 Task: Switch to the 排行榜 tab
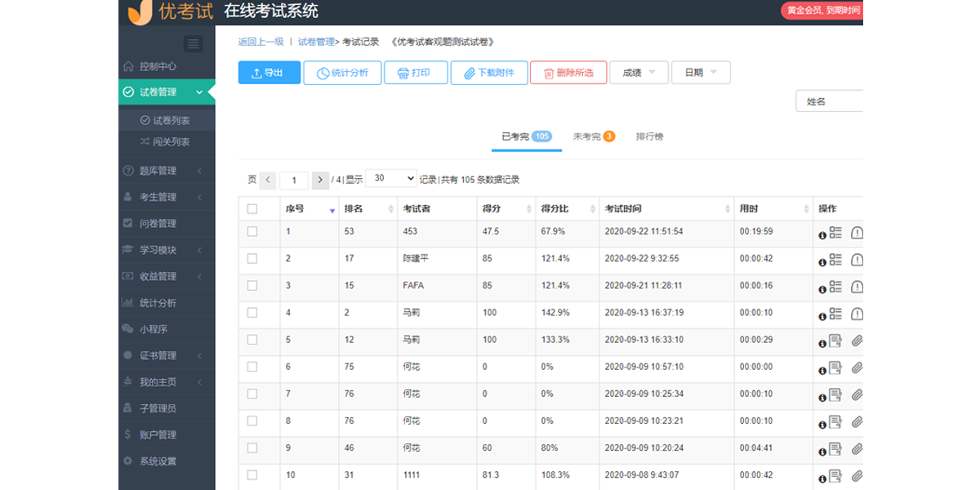pyautogui.click(x=650, y=137)
